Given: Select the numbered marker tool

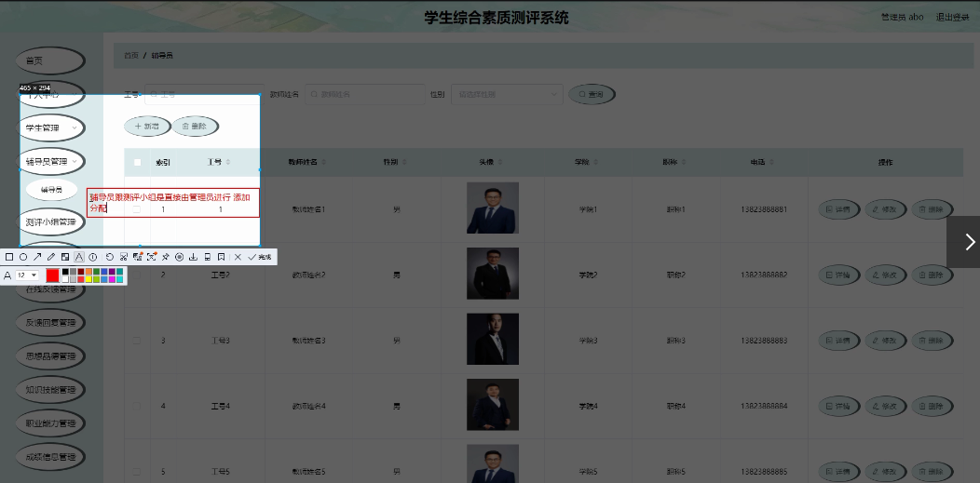Looking at the screenshot, I should pyautogui.click(x=92, y=257).
